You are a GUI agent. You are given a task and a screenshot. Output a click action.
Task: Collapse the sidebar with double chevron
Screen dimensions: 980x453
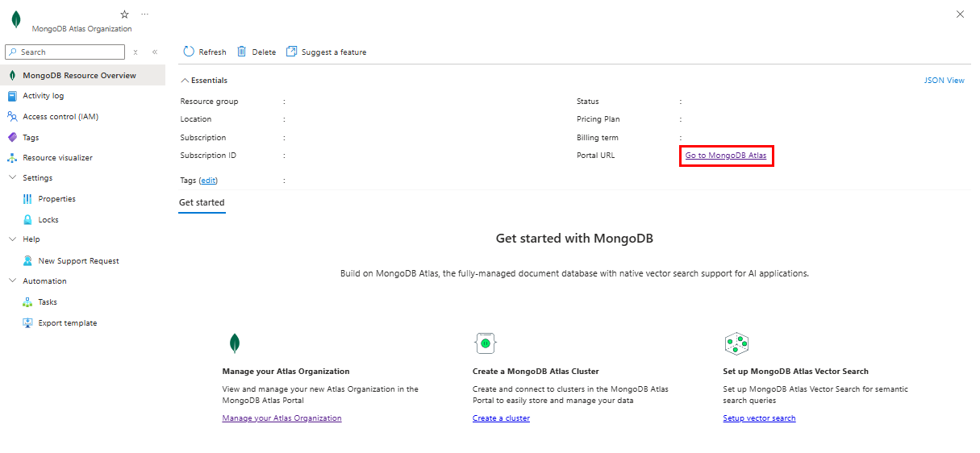[x=155, y=52]
